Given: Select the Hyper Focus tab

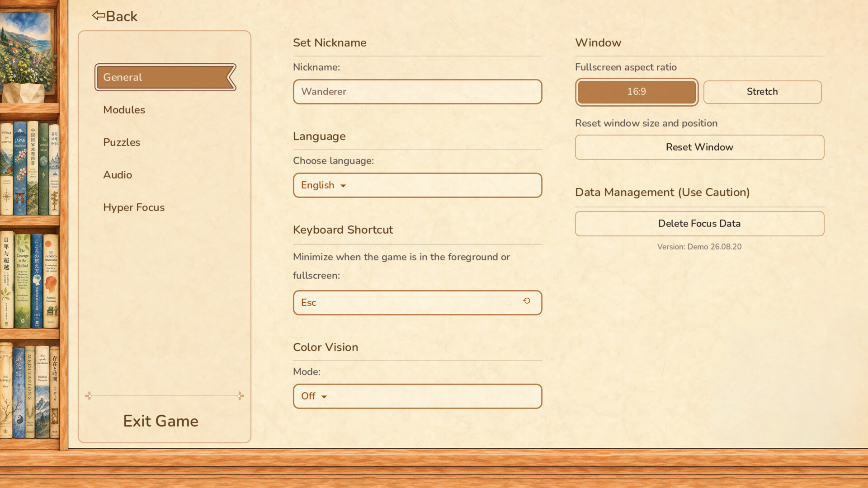Looking at the screenshot, I should [134, 207].
